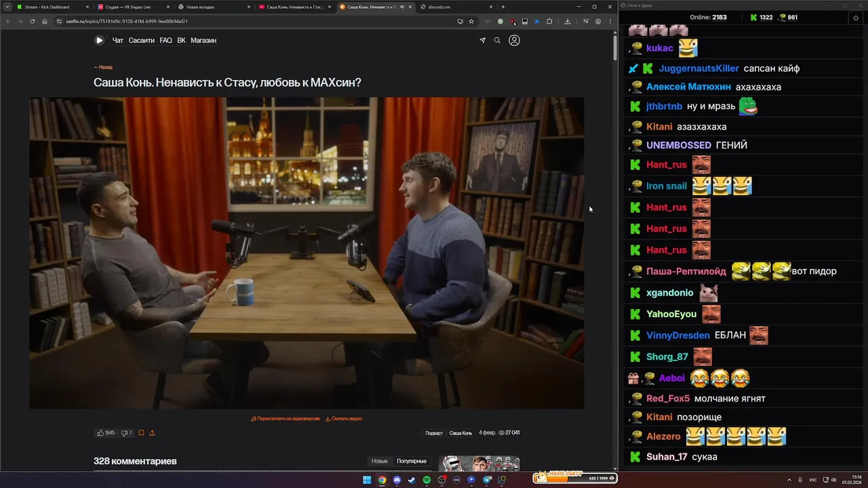
Task: Go back using Chrome back arrow
Action: 7,21
